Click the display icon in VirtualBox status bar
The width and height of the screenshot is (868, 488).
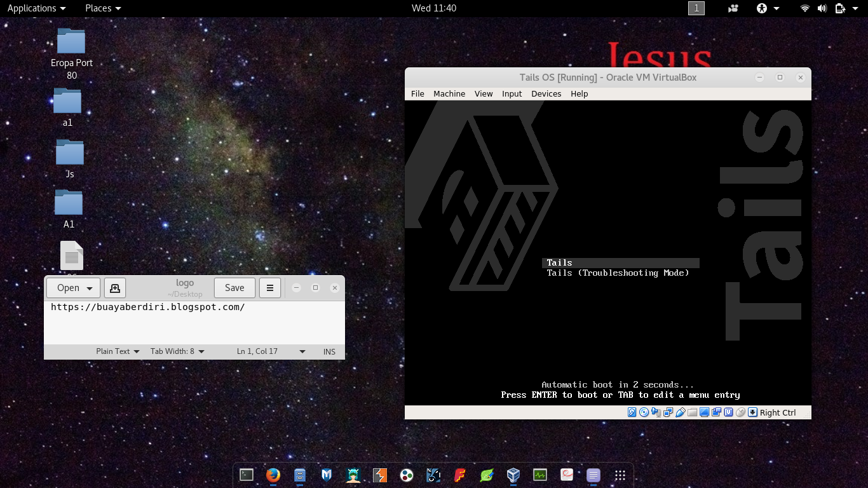click(x=703, y=412)
